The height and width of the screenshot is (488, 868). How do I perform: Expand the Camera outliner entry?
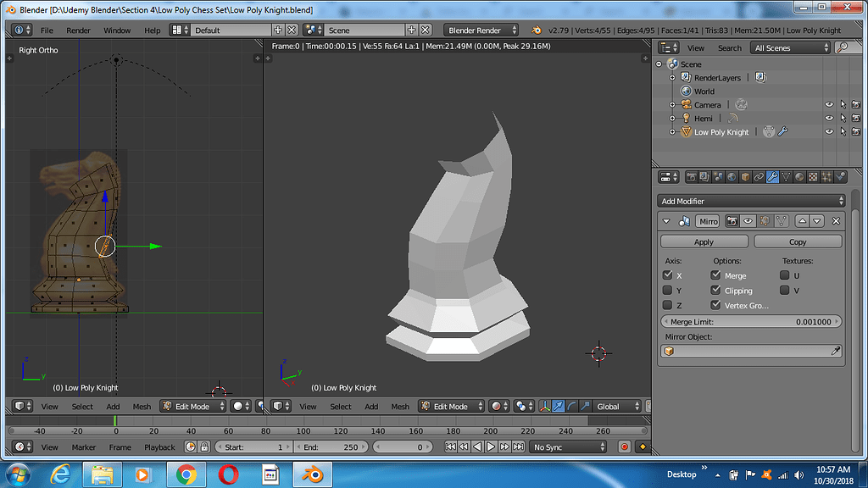point(672,104)
